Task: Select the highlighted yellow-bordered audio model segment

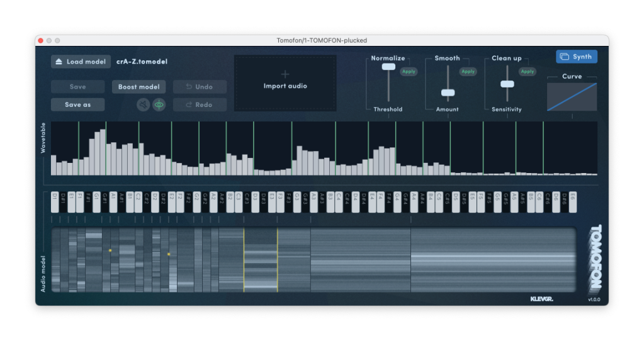Action: click(261, 260)
